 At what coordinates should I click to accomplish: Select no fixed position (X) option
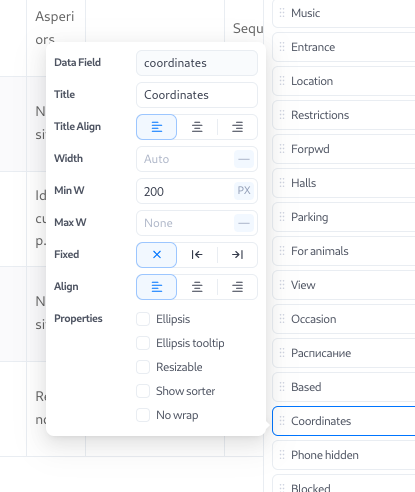click(x=157, y=255)
